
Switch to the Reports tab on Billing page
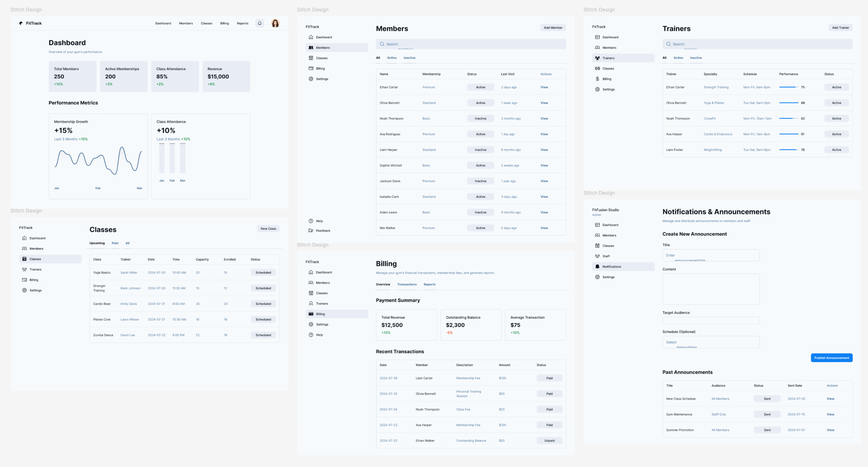pyautogui.click(x=429, y=285)
